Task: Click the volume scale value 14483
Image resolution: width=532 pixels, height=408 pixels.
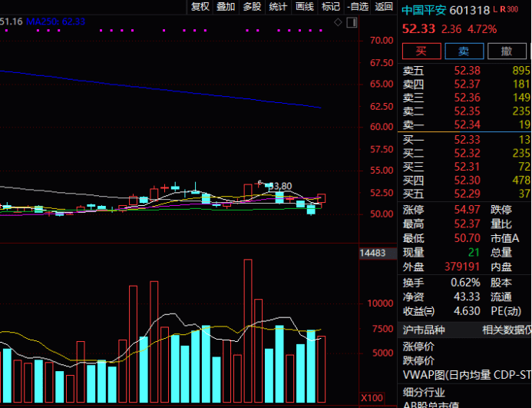Action: (372, 253)
